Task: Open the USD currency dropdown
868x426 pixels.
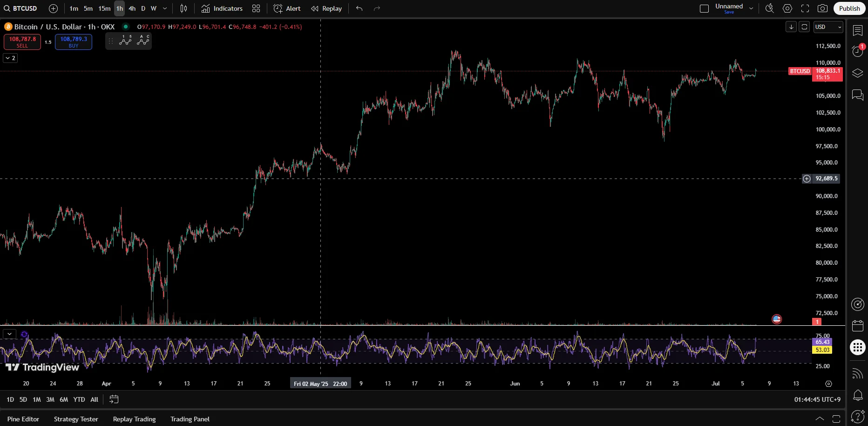Action: tap(828, 27)
